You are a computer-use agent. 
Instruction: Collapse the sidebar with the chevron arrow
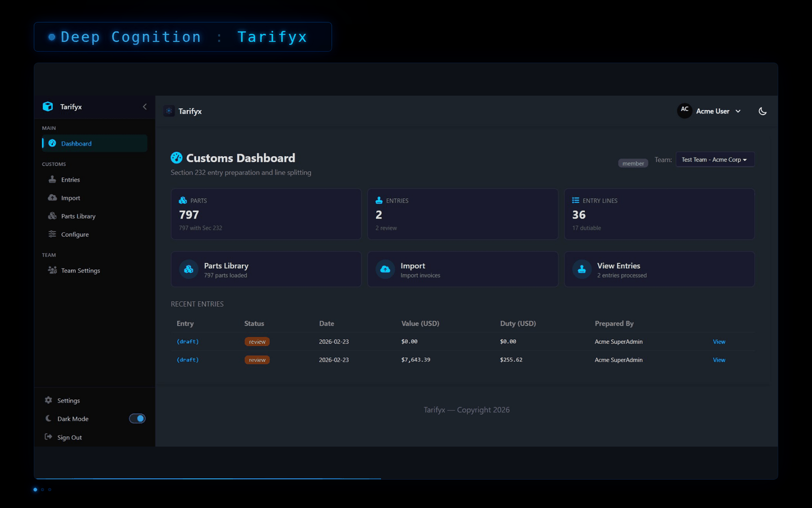(x=145, y=107)
